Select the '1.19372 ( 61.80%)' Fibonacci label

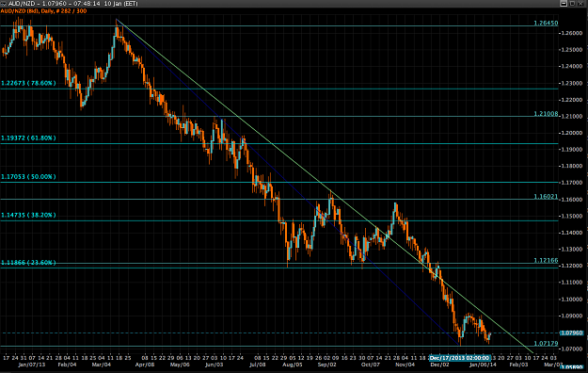pos(28,138)
